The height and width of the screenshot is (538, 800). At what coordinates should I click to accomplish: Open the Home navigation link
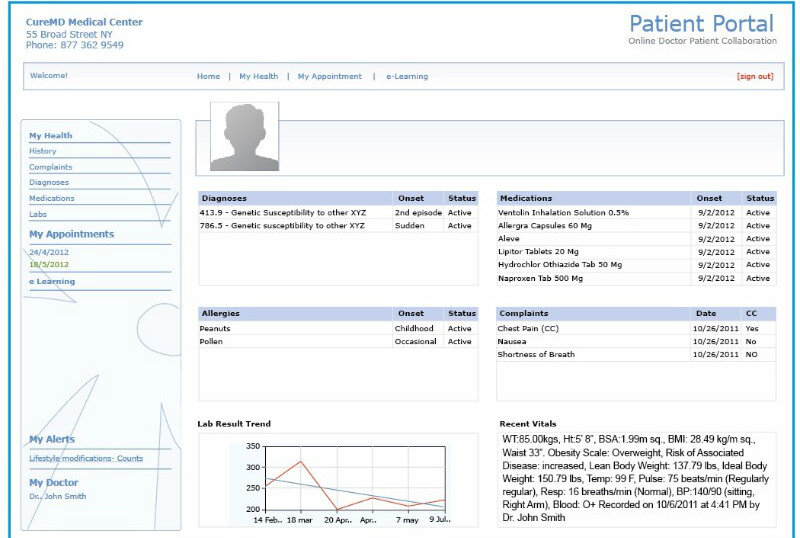[208, 76]
